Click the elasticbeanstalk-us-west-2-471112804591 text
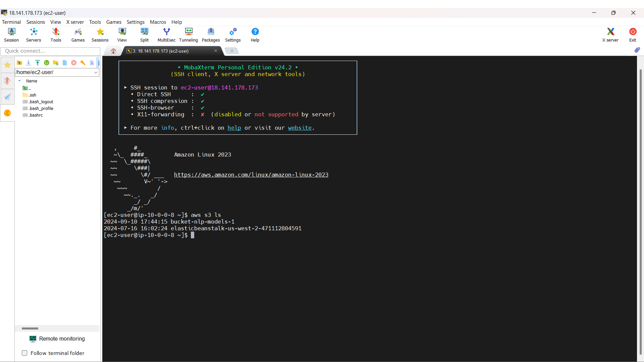Screen dimensions: 644x362 (x=236, y=228)
